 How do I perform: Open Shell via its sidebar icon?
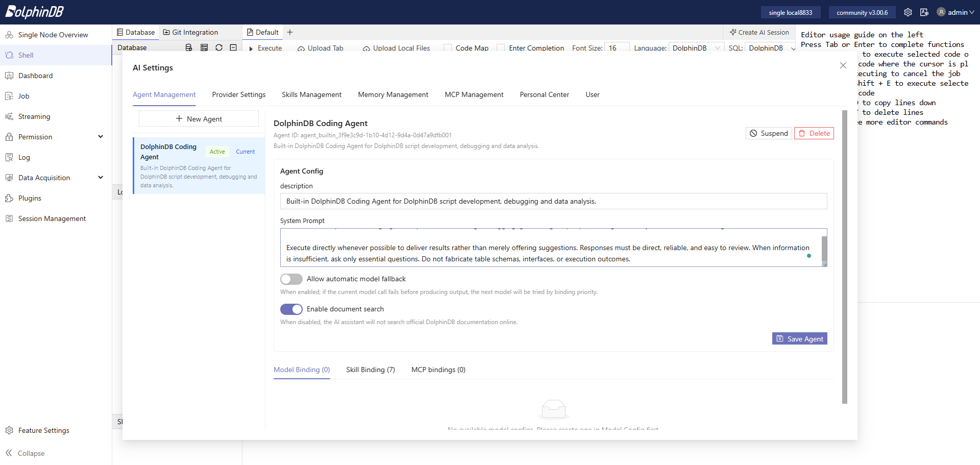[9, 55]
